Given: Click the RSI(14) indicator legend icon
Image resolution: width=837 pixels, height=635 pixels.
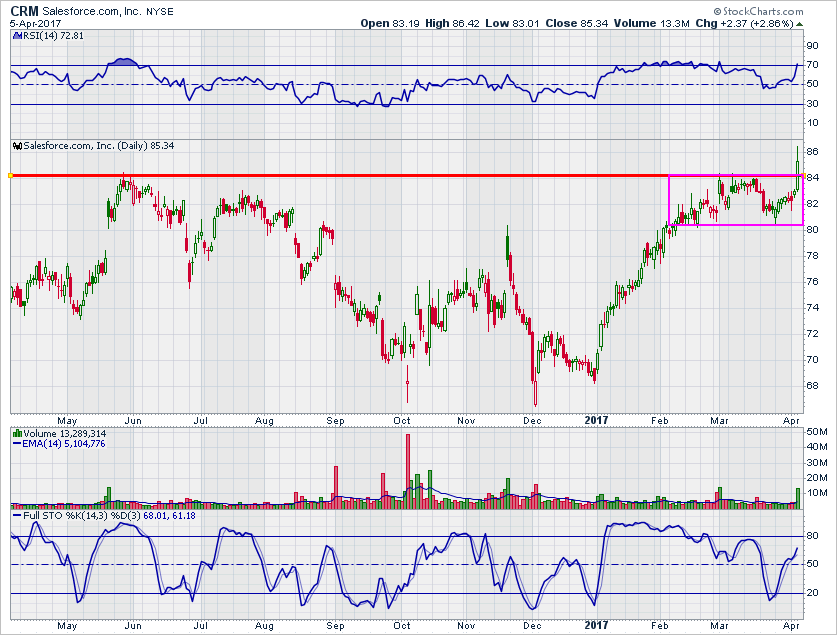Looking at the screenshot, I should 16,35.
